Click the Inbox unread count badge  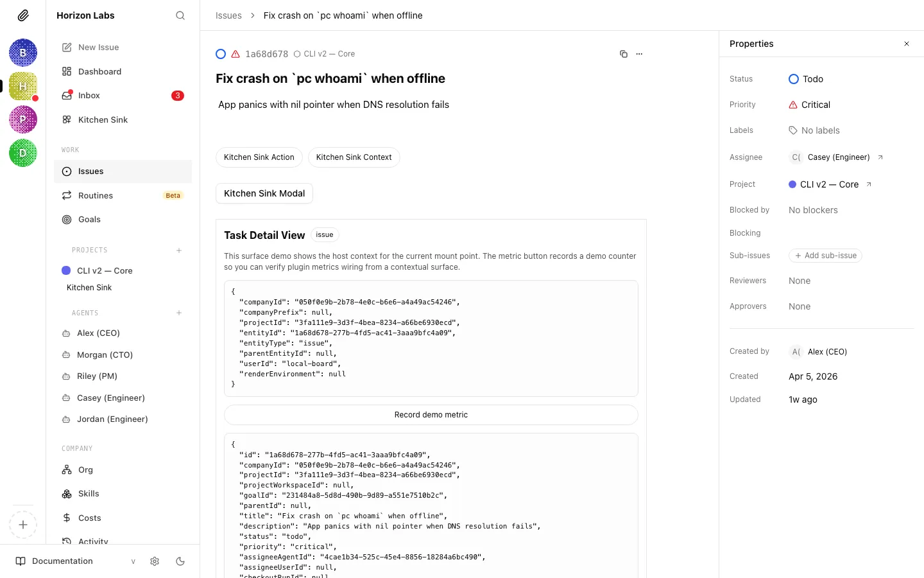pos(178,96)
